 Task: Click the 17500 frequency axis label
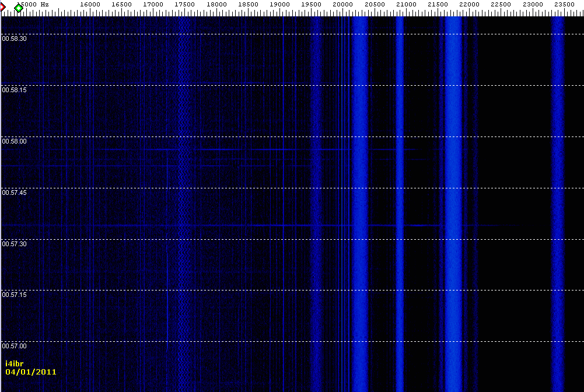[185, 5]
